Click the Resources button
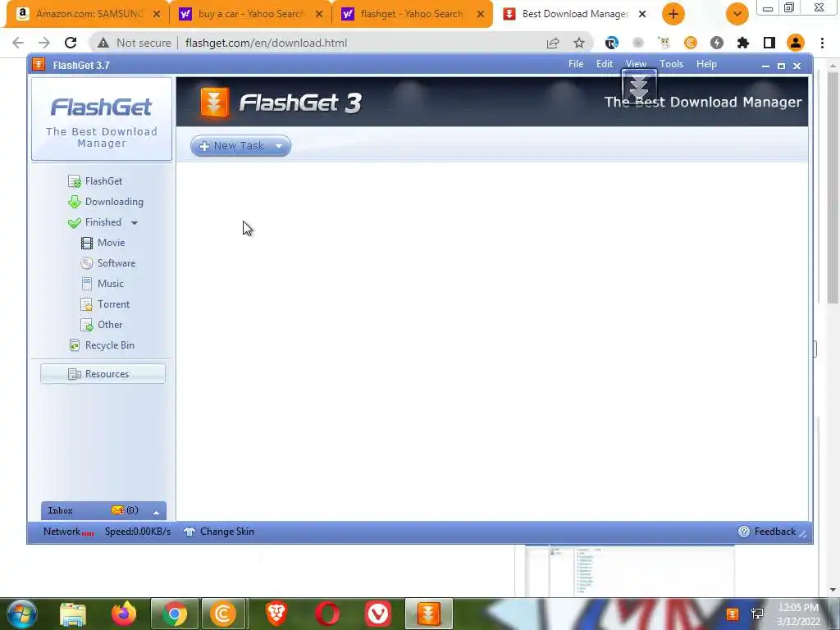The height and width of the screenshot is (630, 840). 103,374
